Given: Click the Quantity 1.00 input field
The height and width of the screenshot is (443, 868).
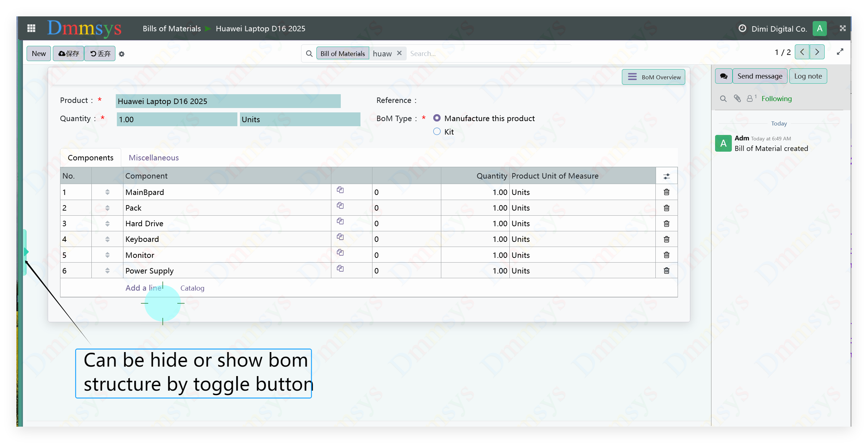Looking at the screenshot, I should [x=177, y=119].
